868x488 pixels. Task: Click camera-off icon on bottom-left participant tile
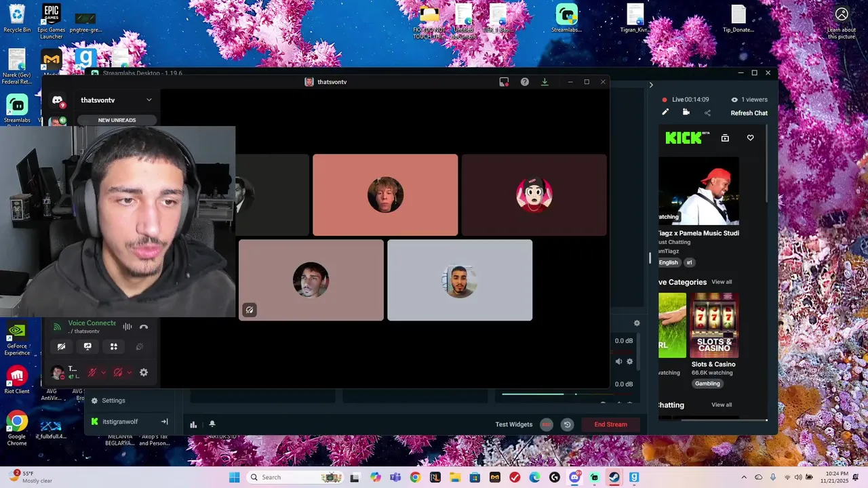[x=250, y=310]
